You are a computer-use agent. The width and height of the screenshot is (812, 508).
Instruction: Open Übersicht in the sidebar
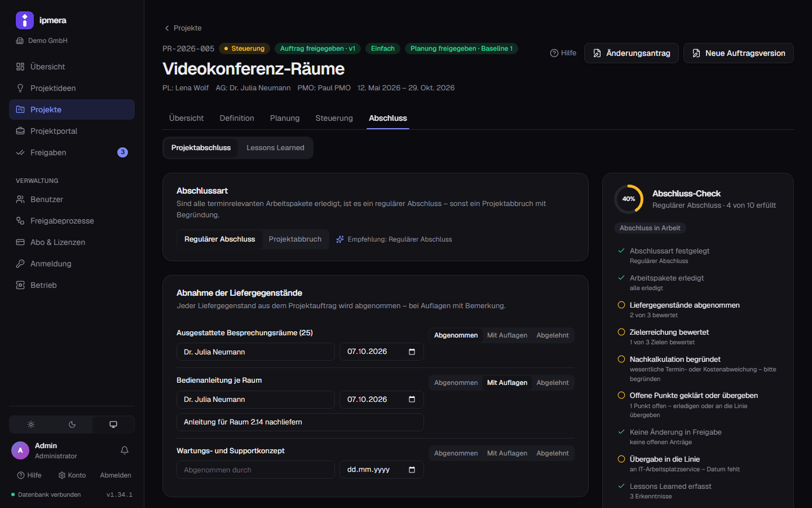[x=72, y=67]
